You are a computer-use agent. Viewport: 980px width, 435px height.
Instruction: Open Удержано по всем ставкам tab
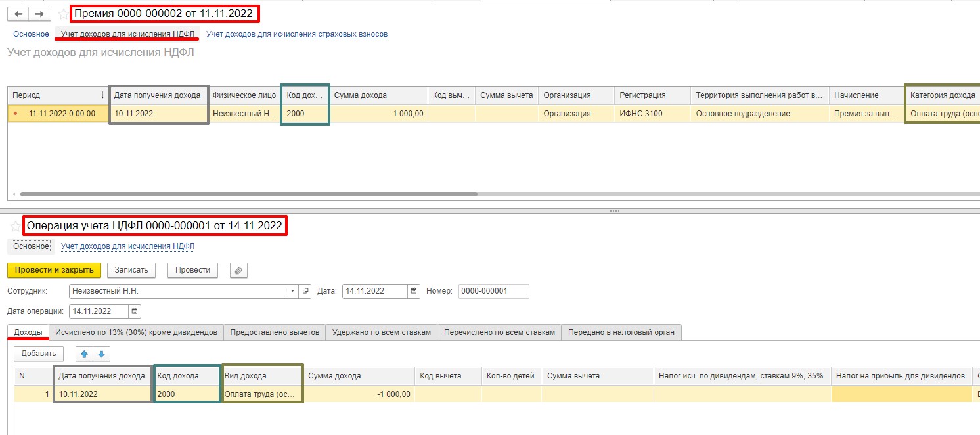(x=382, y=332)
